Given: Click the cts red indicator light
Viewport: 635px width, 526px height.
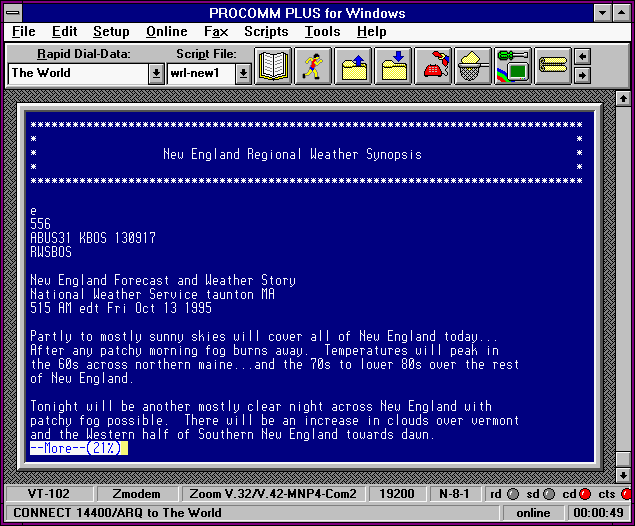Looking at the screenshot, I should coord(626,494).
